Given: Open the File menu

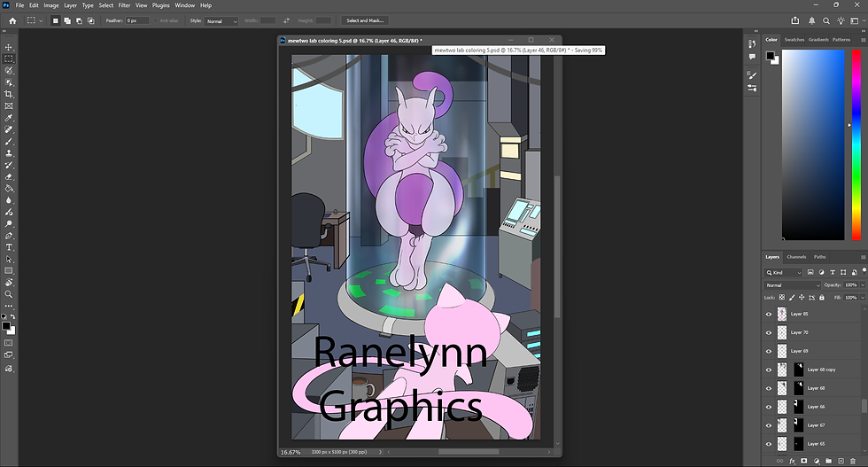Looking at the screenshot, I should tap(19, 5).
